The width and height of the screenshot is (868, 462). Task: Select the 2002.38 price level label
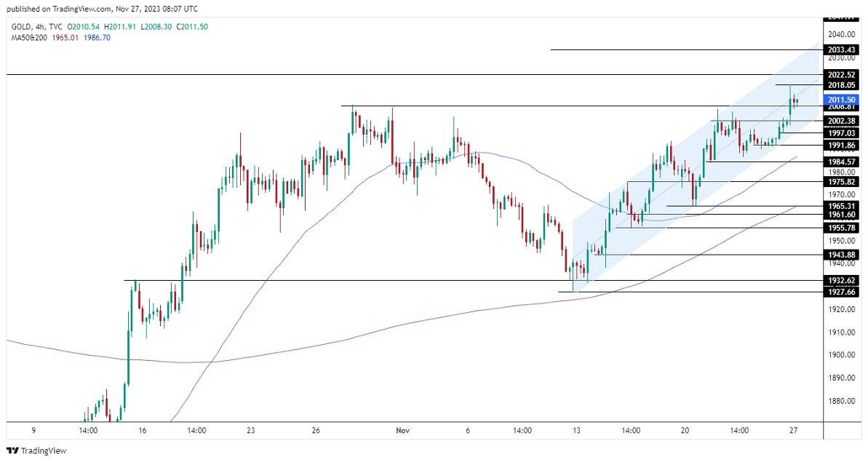click(x=841, y=122)
